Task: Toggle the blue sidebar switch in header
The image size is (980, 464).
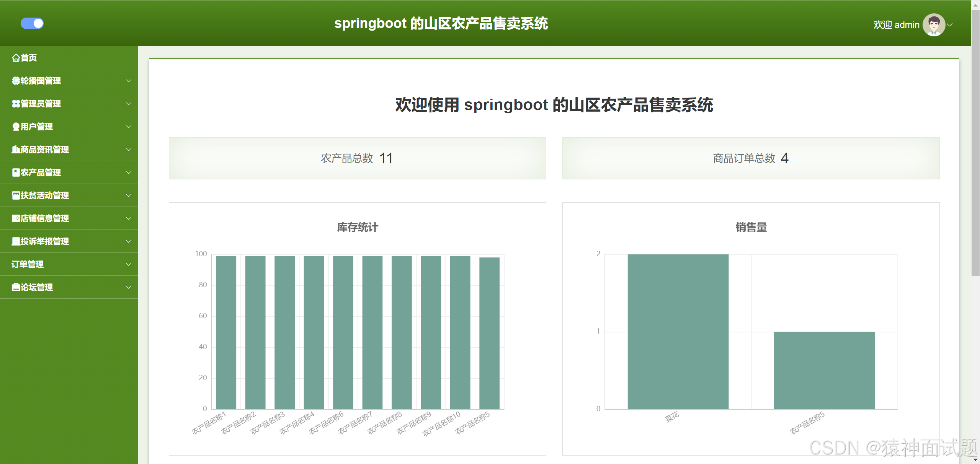Action: (32, 23)
